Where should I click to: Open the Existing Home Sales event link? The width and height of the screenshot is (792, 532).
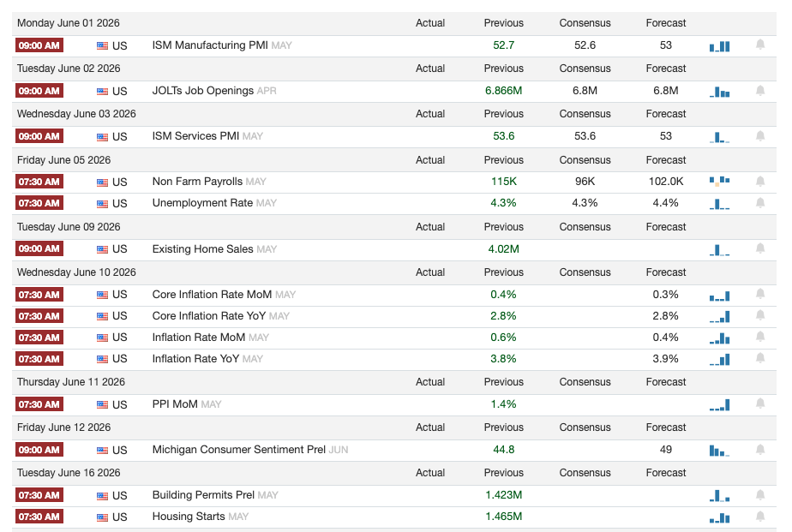click(202, 248)
